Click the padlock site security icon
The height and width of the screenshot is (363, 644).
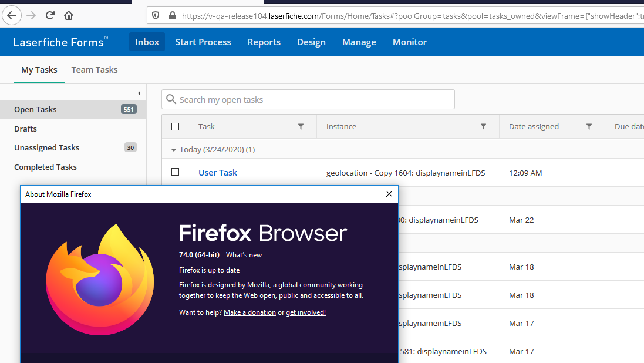point(173,16)
